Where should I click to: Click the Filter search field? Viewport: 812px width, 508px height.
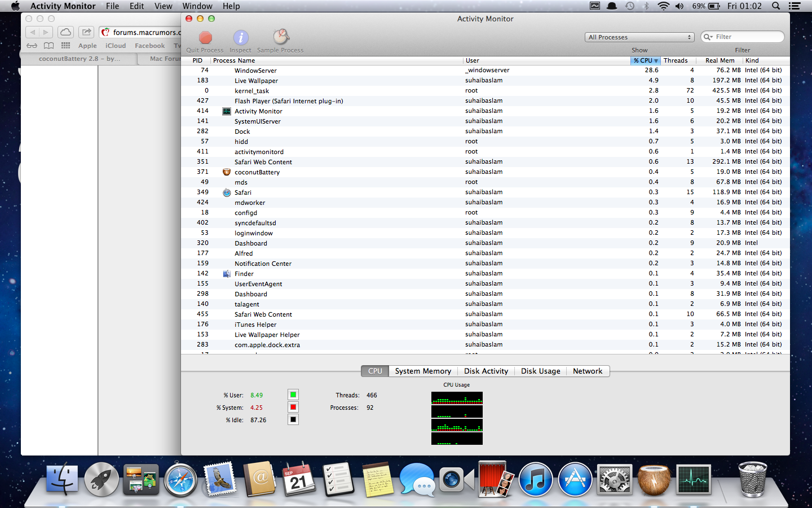tap(742, 37)
